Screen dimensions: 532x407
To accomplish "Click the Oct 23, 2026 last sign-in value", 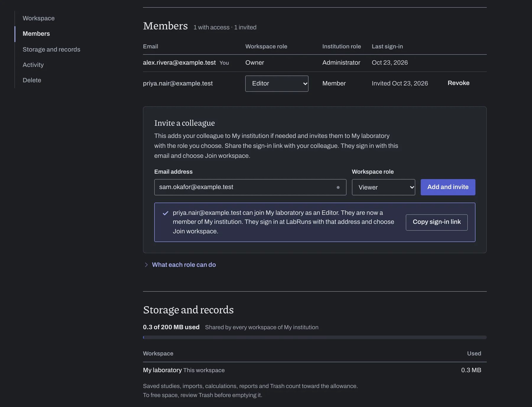I will pyautogui.click(x=390, y=63).
